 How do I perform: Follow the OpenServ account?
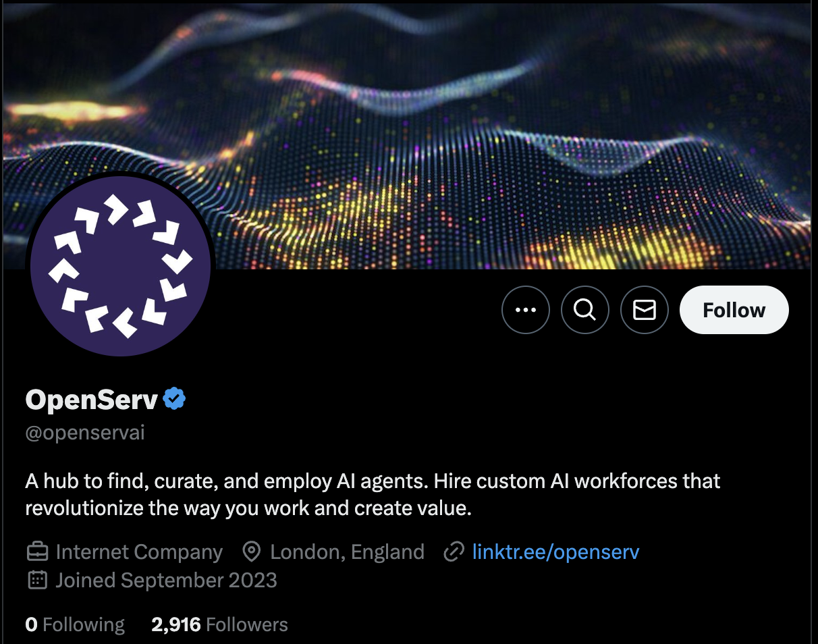coord(734,310)
